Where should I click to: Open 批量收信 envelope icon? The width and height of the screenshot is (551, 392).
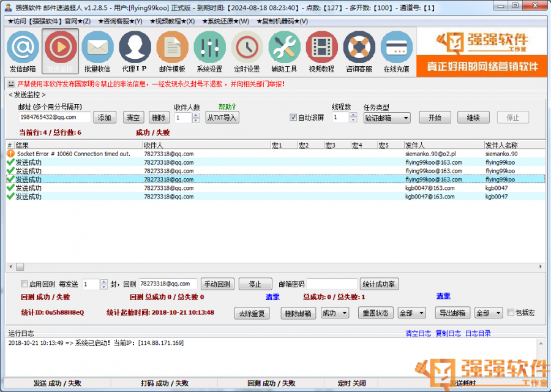click(98, 47)
